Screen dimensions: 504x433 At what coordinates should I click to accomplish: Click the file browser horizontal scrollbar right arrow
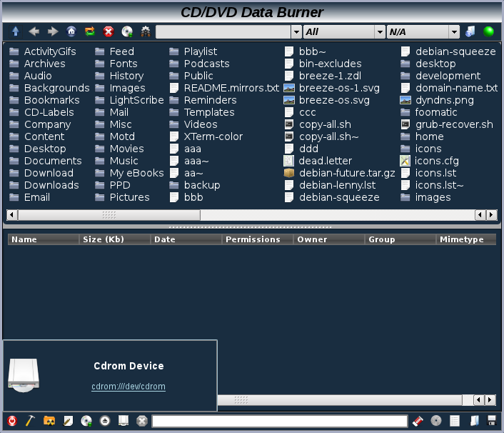click(491, 214)
